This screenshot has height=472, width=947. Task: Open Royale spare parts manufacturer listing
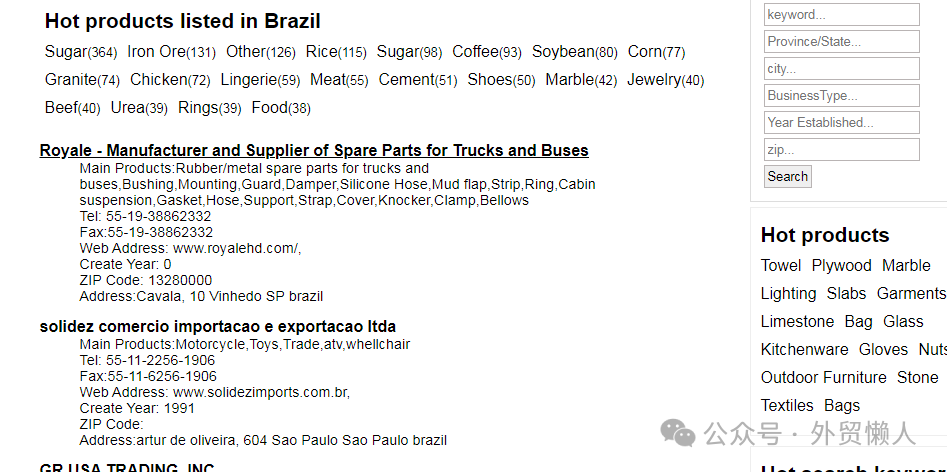coord(314,151)
